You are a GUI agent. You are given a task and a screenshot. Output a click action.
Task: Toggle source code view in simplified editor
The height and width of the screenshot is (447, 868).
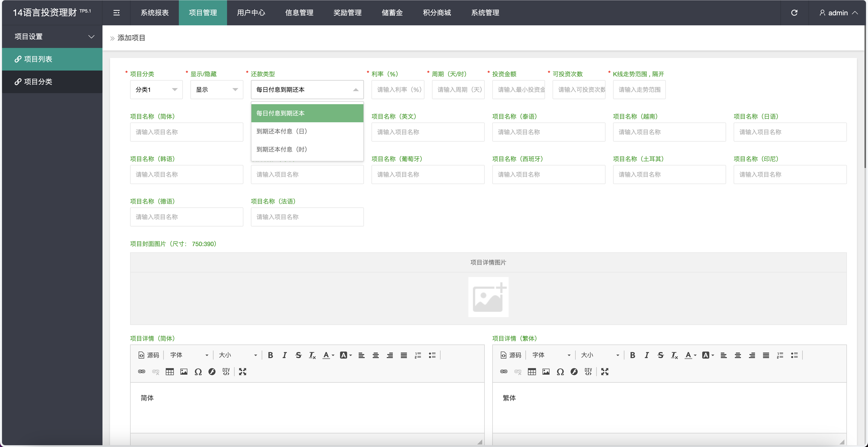pos(149,355)
